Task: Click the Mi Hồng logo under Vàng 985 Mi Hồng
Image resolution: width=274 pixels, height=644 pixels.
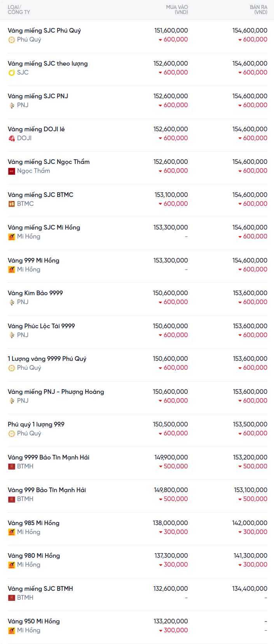Action: [x=12, y=532]
